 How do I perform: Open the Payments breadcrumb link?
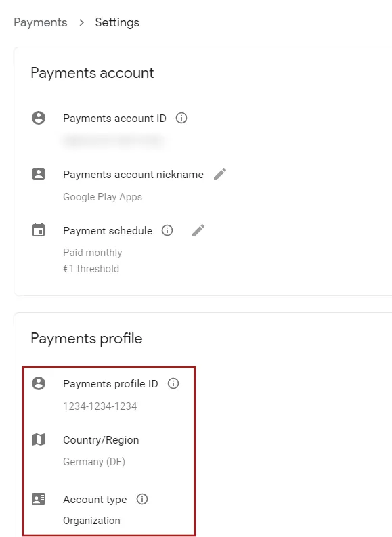tap(41, 22)
